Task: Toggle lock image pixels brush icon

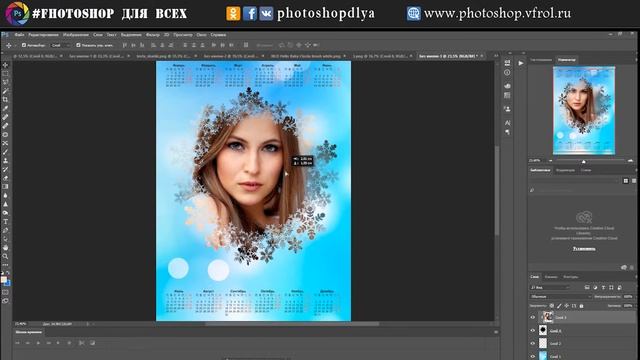Action: [559, 306]
